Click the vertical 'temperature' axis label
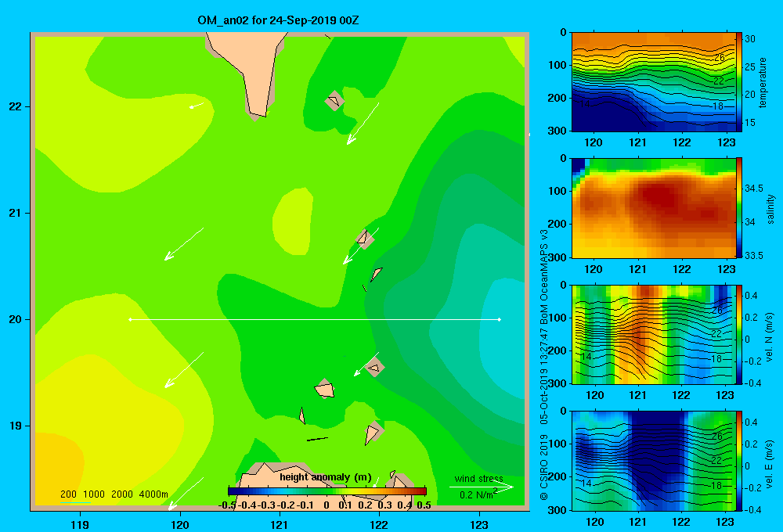This screenshot has width=783, height=532. click(x=763, y=82)
